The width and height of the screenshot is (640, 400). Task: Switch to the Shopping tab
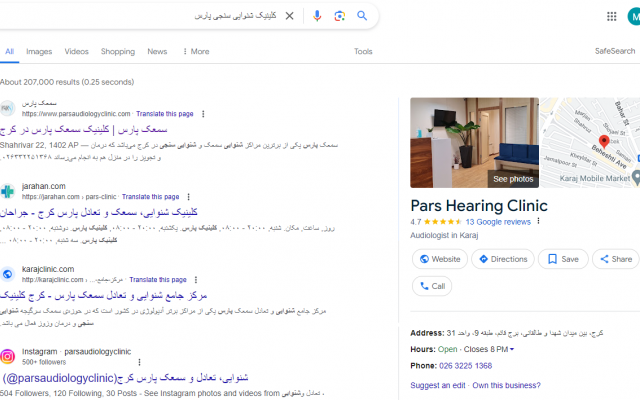click(x=118, y=51)
